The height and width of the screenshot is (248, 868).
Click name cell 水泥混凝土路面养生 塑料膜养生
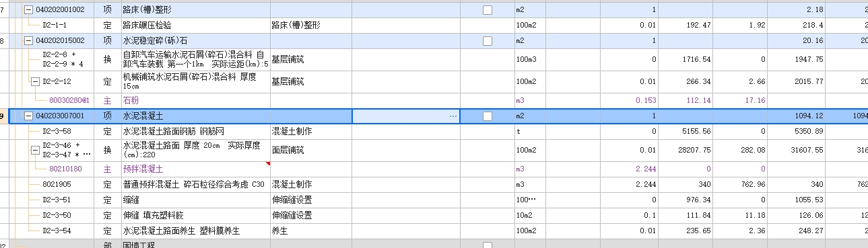pos(180,231)
